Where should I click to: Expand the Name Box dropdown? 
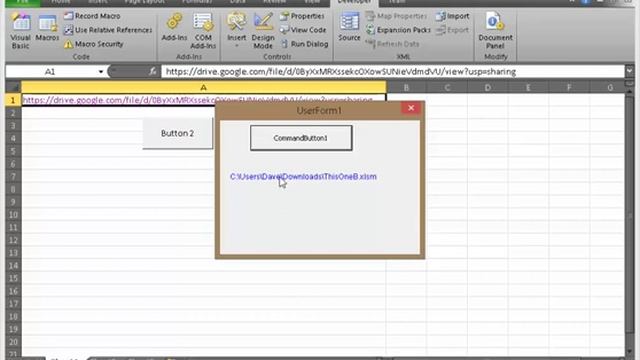click(x=100, y=72)
